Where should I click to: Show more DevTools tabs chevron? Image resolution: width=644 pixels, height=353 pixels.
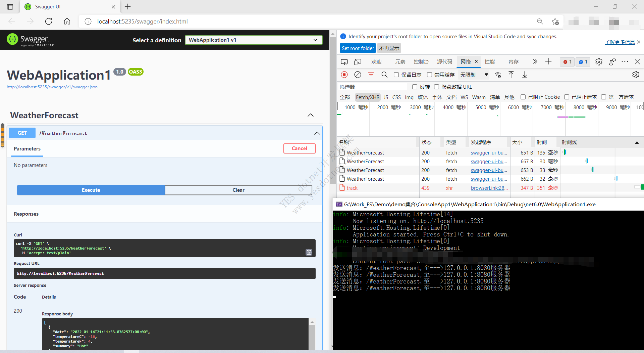[x=535, y=61]
